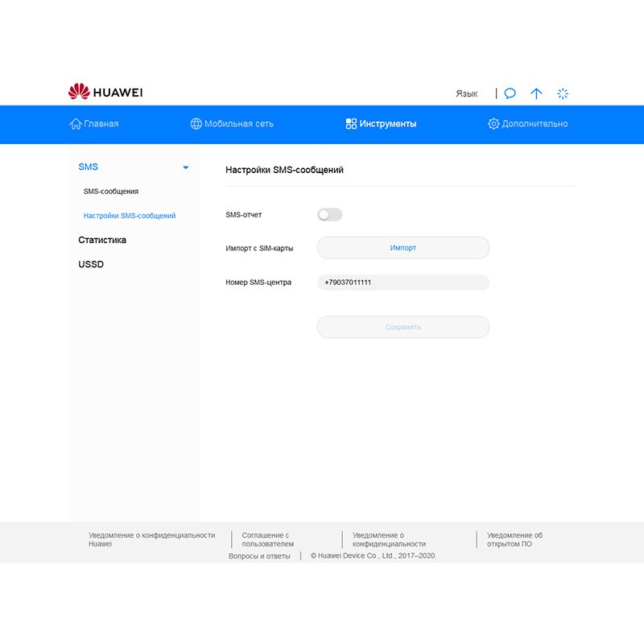Open the SMS messages speech bubble icon

click(510, 93)
